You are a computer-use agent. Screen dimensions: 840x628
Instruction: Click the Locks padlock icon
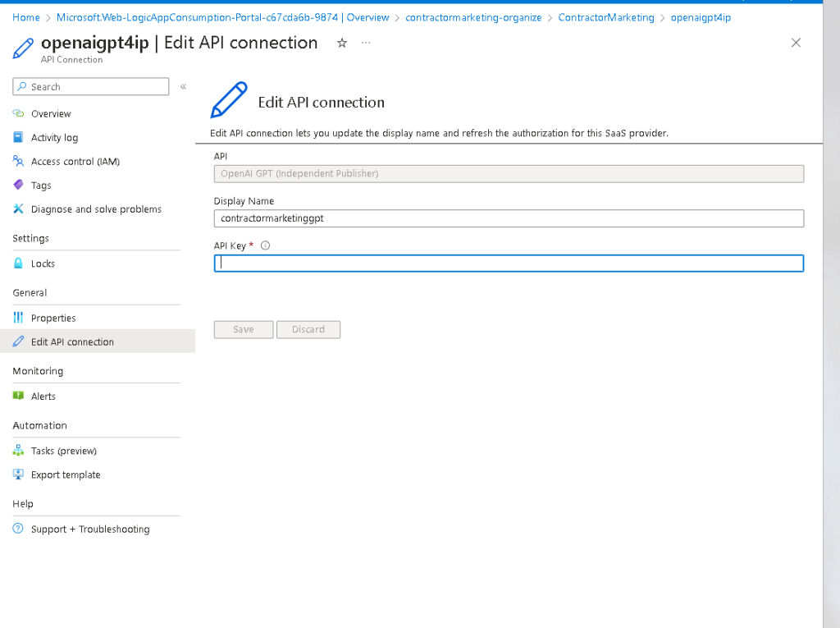(18, 264)
